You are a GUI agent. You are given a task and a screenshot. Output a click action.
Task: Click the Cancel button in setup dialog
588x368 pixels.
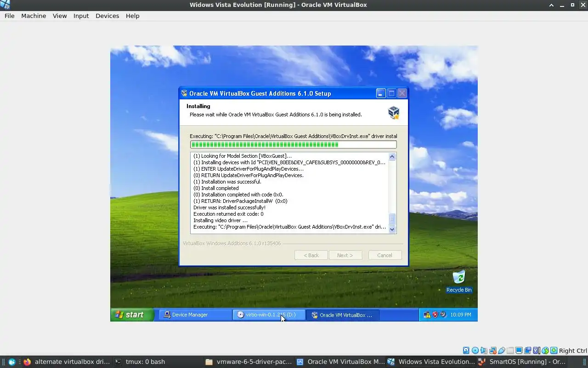click(x=385, y=255)
